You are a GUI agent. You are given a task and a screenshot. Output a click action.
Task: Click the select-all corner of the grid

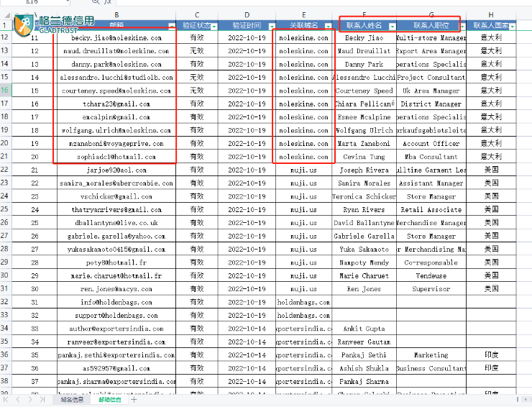point(6,15)
